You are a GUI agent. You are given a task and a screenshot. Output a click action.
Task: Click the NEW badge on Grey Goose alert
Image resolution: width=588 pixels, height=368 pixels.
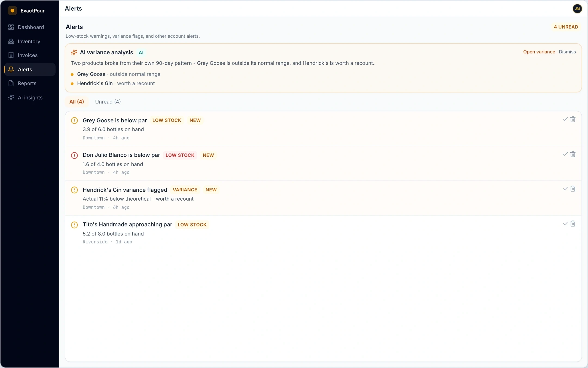[195, 120]
